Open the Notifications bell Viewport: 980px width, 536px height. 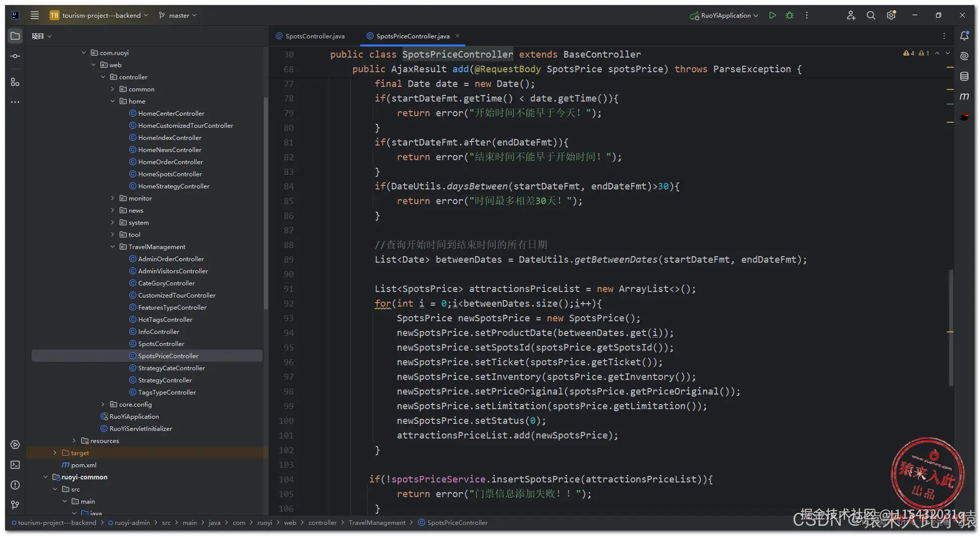(x=964, y=36)
